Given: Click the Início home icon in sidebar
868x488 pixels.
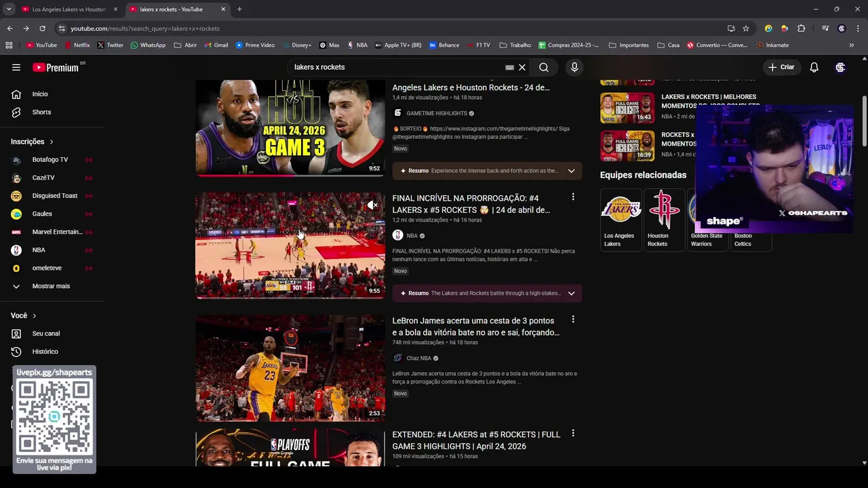Looking at the screenshot, I should [16, 94].
